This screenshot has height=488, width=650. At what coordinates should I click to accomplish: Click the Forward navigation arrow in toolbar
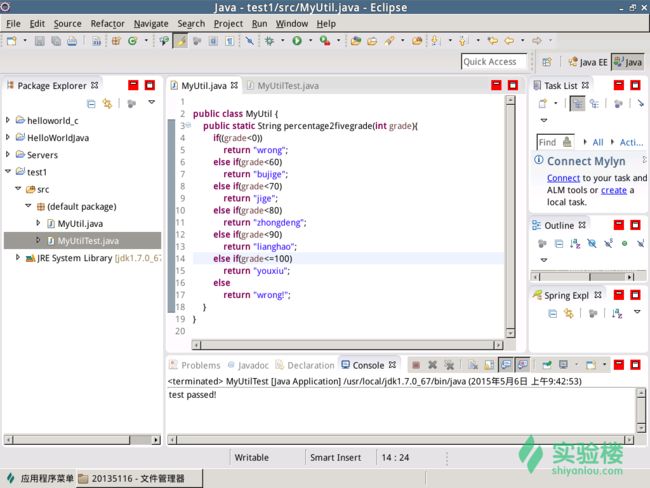(x=537, y=41)
